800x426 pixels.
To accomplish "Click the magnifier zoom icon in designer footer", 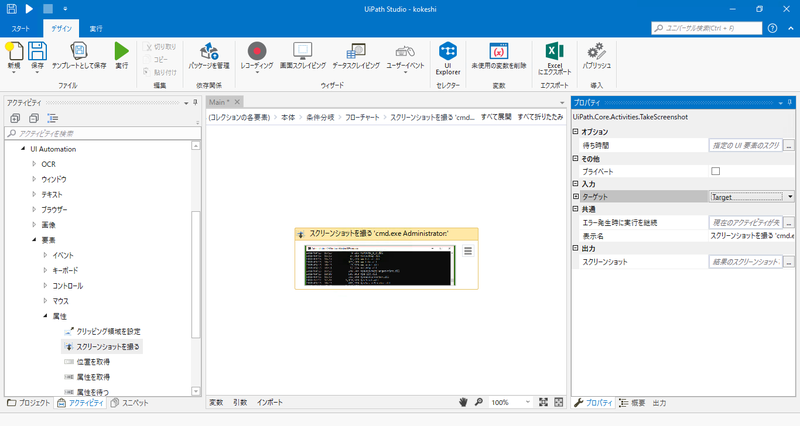I will point(479,402).
